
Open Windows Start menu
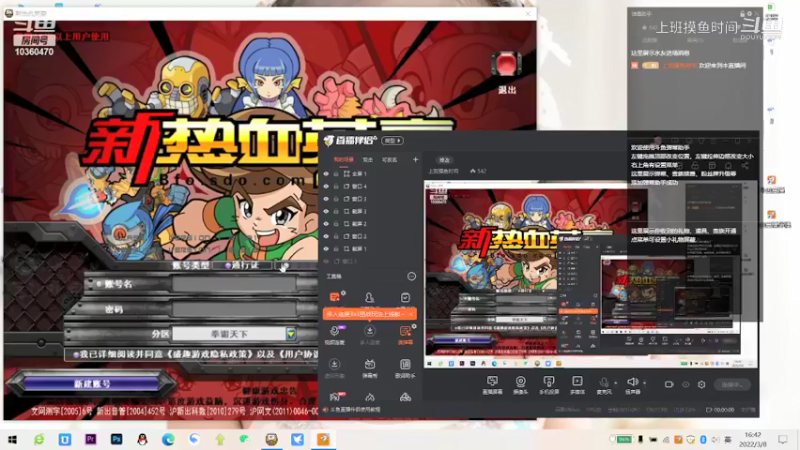(12, 439)
